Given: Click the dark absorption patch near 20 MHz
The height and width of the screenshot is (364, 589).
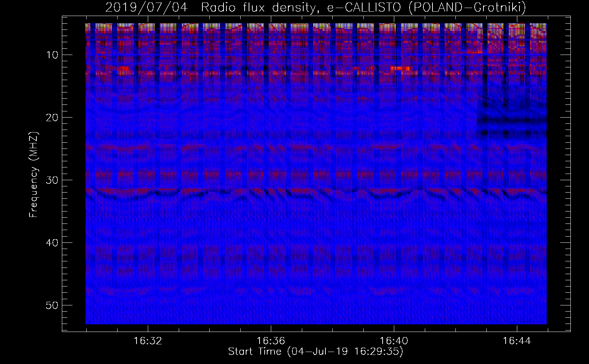Looking at the screenshot, I should [x=511, y=120].
